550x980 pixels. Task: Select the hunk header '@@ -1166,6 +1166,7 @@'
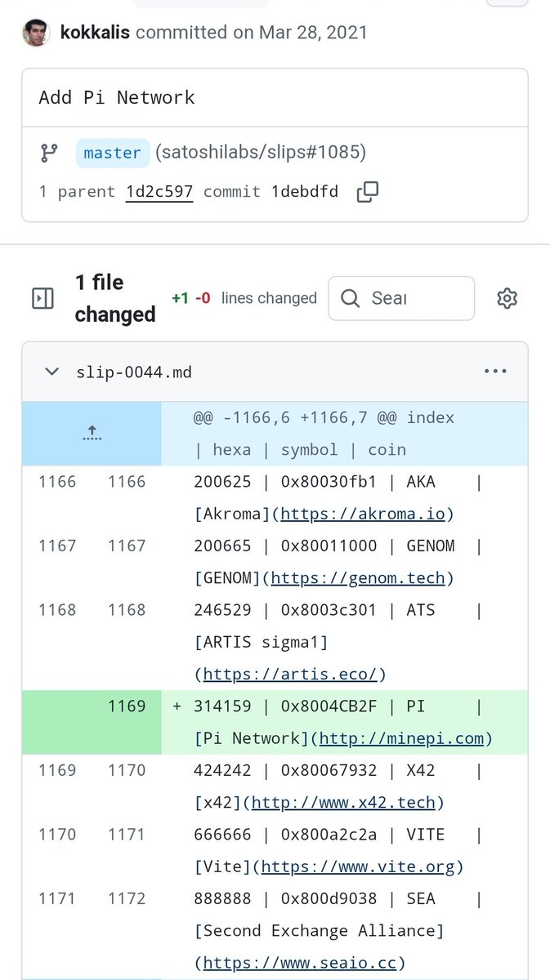[294, 418]
